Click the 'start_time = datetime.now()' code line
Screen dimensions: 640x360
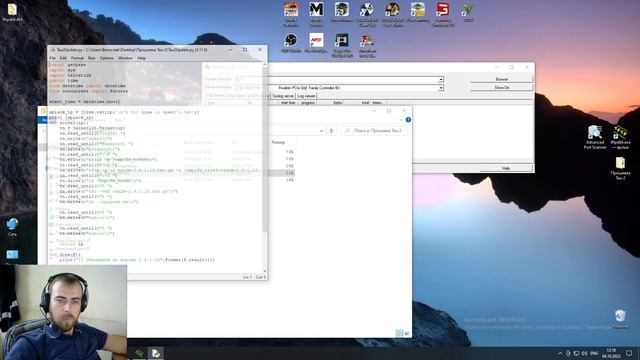85,102
